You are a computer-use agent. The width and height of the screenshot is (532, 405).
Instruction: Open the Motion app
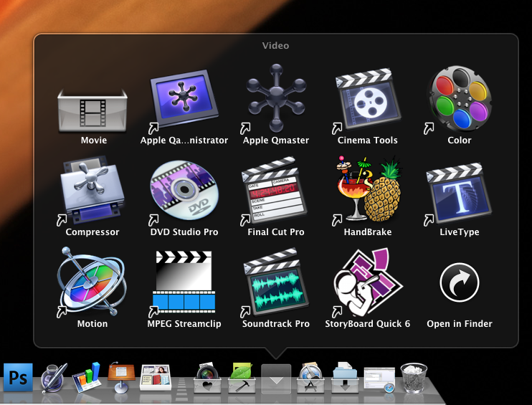92,282
